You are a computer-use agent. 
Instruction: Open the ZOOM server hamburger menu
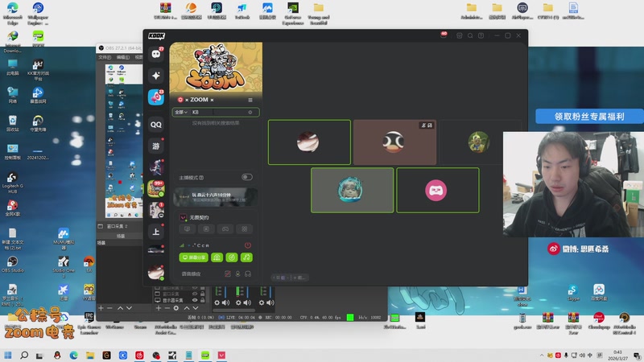pyautogui.click(x=250, y=100)
